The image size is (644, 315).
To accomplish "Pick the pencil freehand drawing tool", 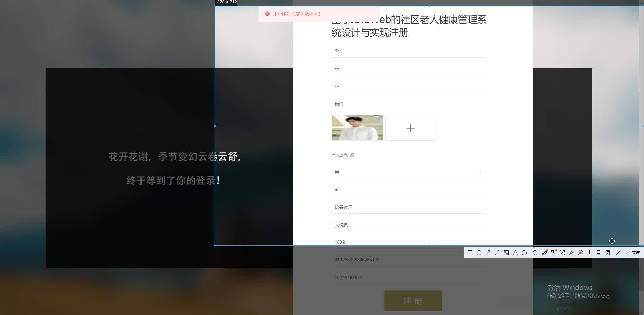I will point(497,252).
